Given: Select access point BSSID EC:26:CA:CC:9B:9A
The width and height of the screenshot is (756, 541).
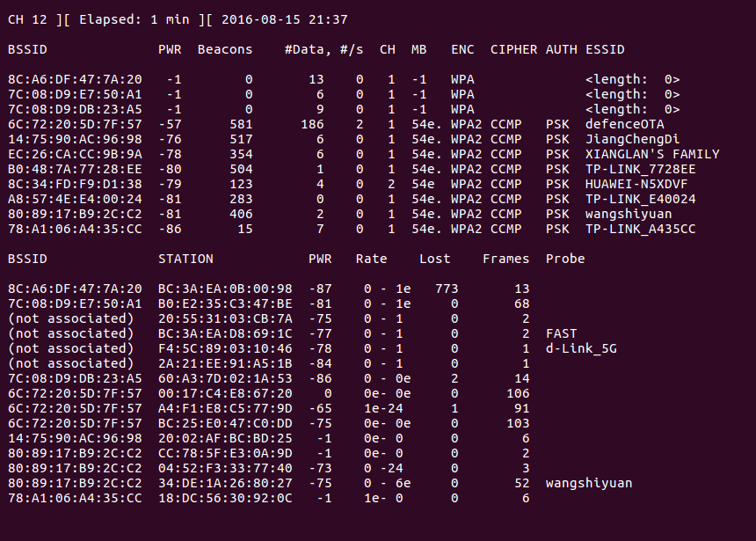Looking at the screenshot, I should [x=75, y=154].
